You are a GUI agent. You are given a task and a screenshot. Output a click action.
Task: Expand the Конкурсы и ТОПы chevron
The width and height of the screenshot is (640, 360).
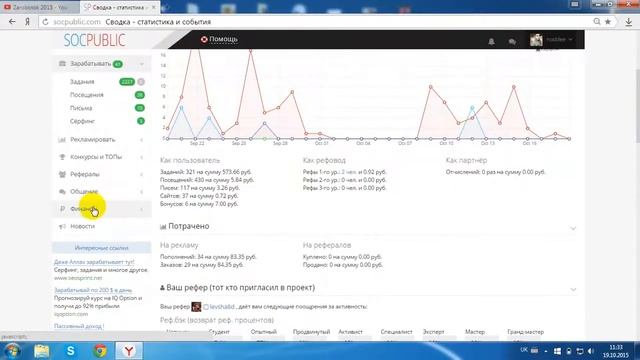142,157
